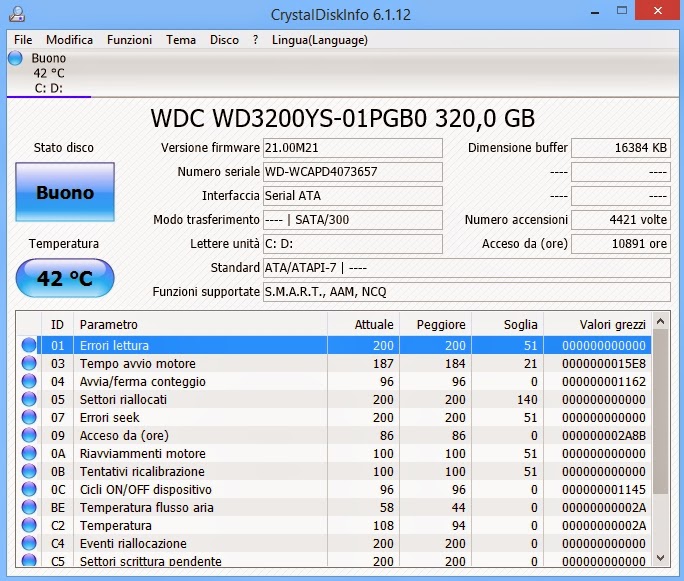
Task: Click status orb for row 03 Tempo avvio motore
Action: pyautogui.click(x=29, y=363)
